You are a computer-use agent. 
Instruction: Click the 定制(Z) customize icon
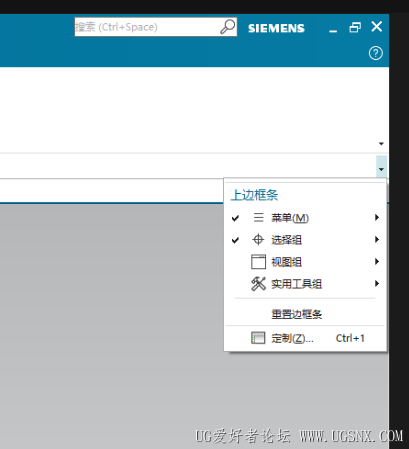coord(258,338)
